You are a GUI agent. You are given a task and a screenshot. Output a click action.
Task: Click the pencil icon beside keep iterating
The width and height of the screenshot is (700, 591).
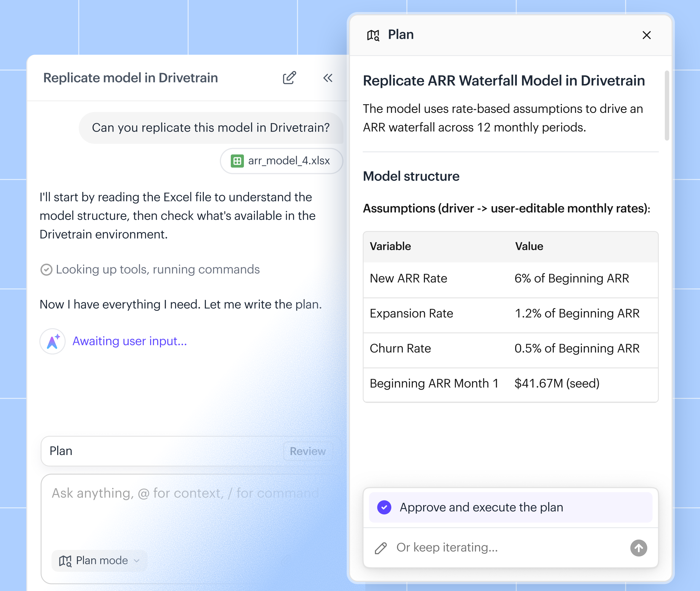pos(381,548)
